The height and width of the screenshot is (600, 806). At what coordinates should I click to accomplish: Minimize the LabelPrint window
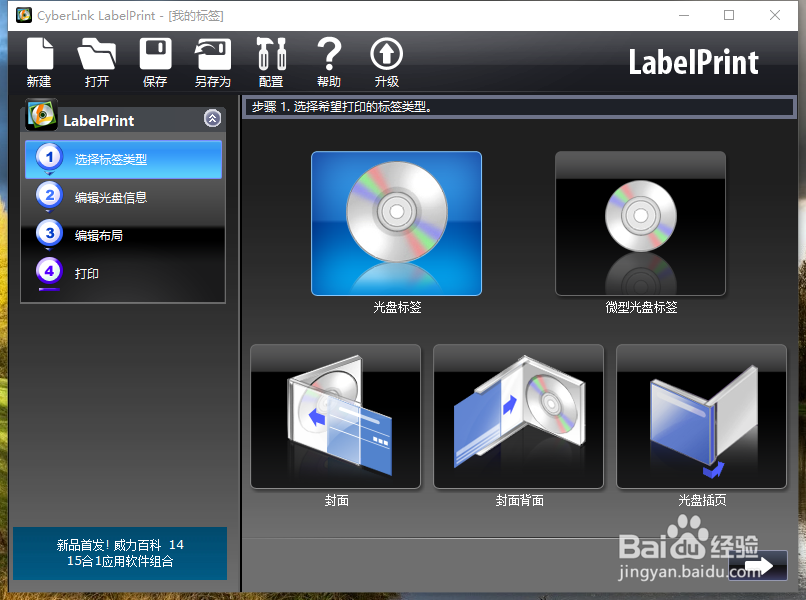(x=684, y=15)
